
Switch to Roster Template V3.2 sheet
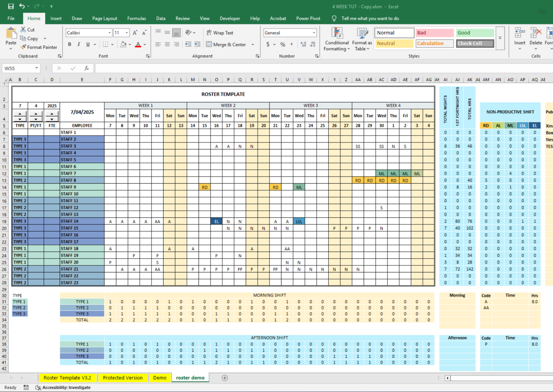click(67, 378)
